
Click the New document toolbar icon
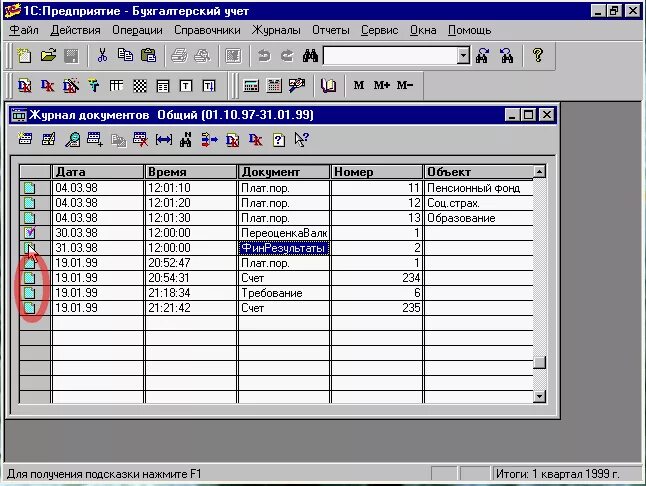pyautogui.click(x=24, y=55)
